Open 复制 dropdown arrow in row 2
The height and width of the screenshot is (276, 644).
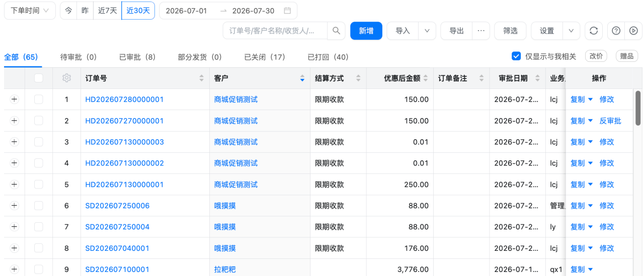(x=591, y=121)
